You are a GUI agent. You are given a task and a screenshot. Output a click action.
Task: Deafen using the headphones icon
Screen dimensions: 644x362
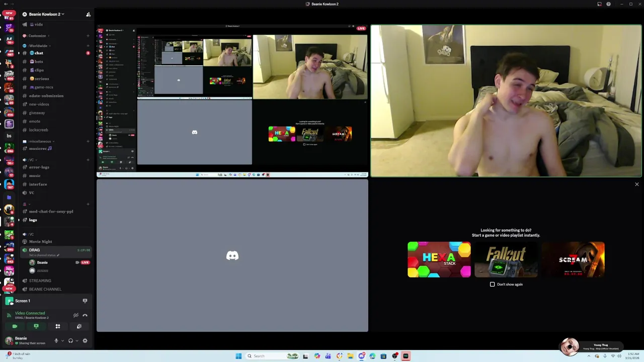coord(70,340)
